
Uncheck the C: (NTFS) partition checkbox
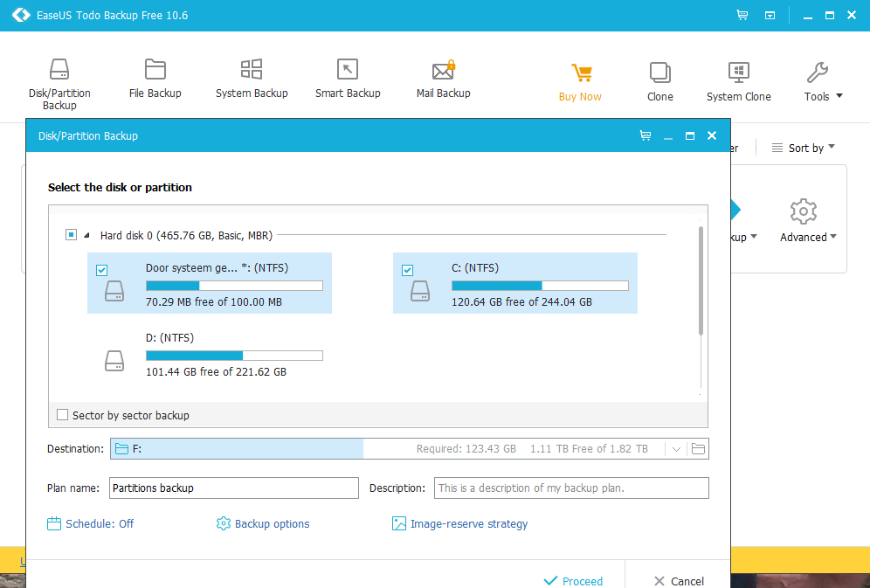tap(407, 270)
